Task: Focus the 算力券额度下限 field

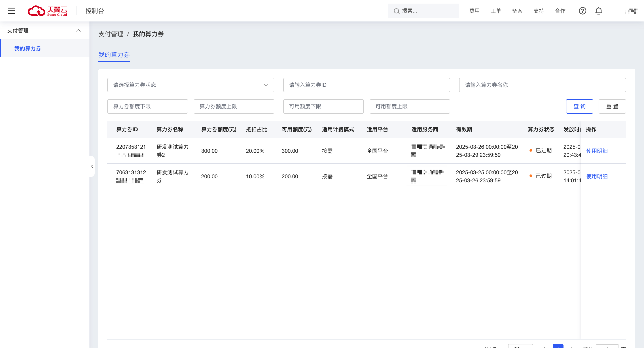Action: 148,106
